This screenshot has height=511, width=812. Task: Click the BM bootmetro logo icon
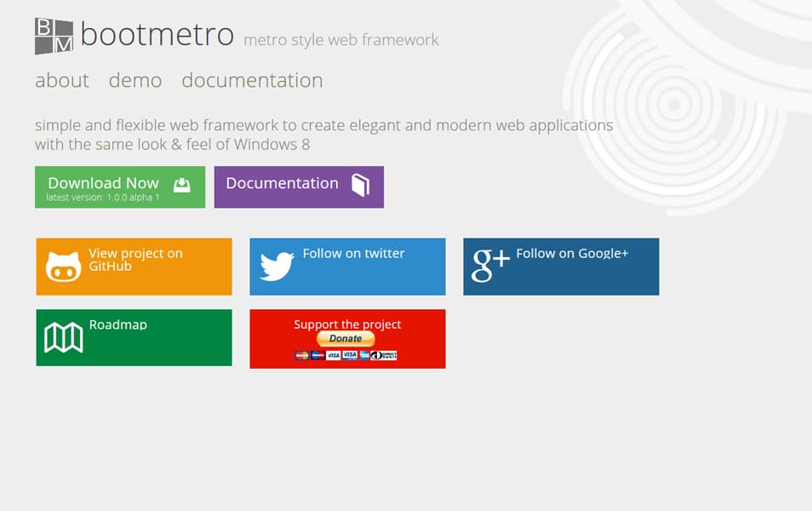(x=54, y=36)
